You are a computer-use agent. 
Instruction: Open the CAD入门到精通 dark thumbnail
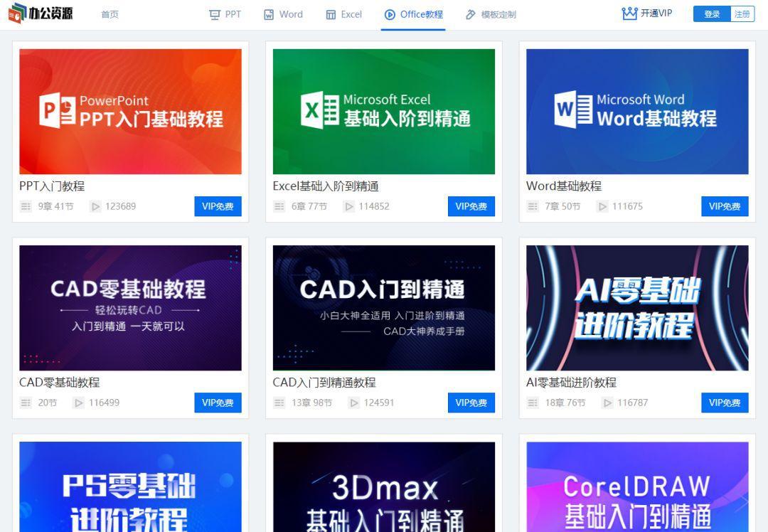384,308
